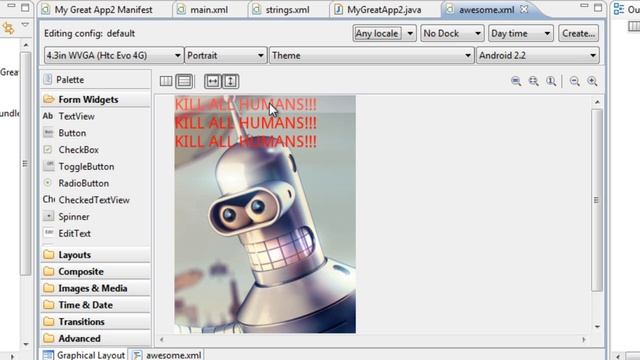
Task: Open the strings.xml editor tab
Action: coord(281,10)
